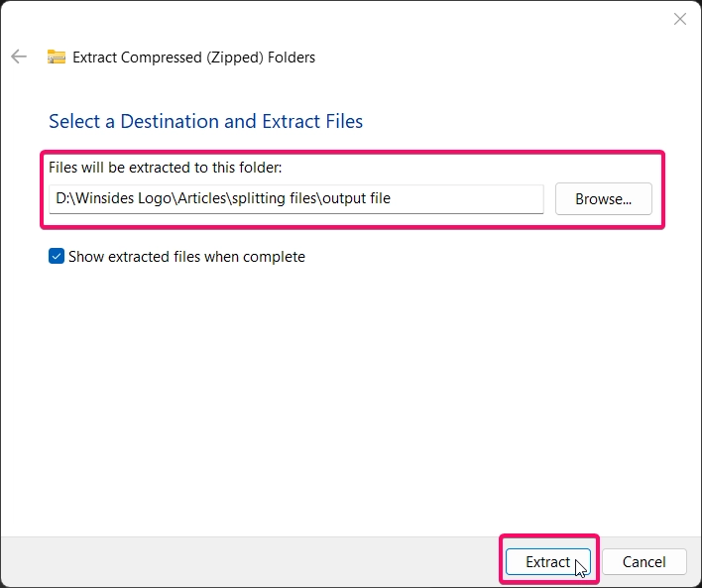This screenshot has width=702, height=588.
Task: Click the zipped folder icon in the title
Action: pos(57,57)
